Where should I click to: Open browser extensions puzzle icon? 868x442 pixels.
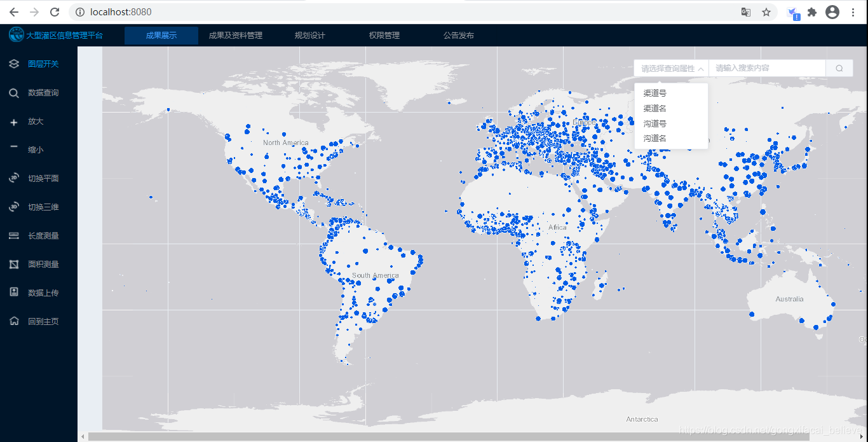click(812, 12)
